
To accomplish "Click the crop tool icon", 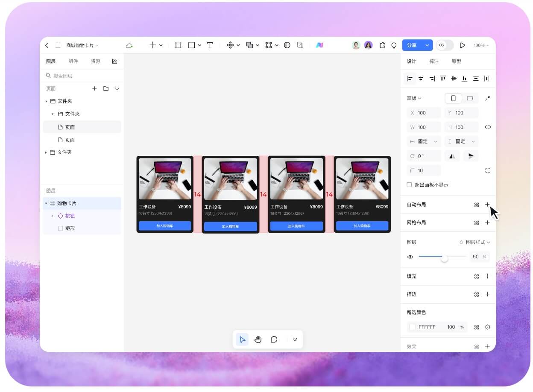I will [300, 45].
